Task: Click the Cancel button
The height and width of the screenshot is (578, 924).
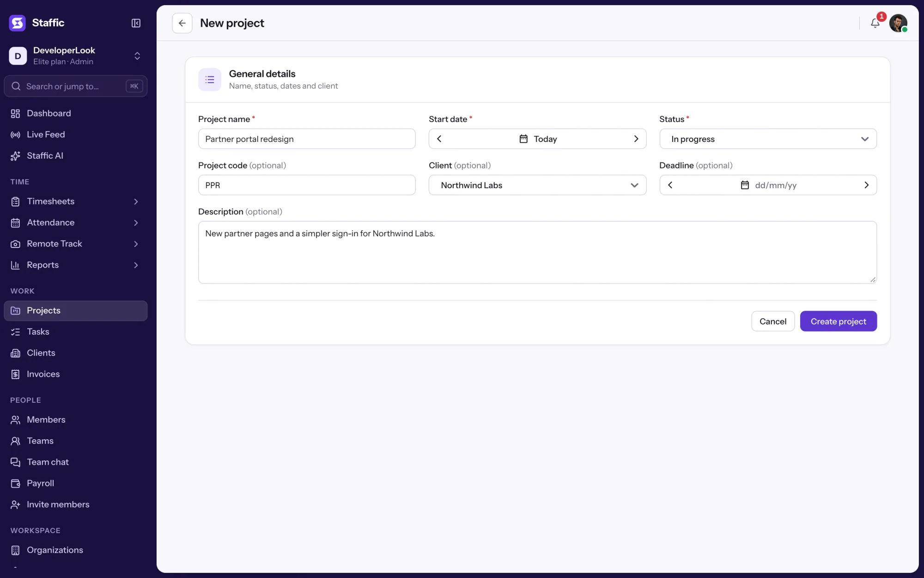Action: pyautogui.click(x=773, y=321)
